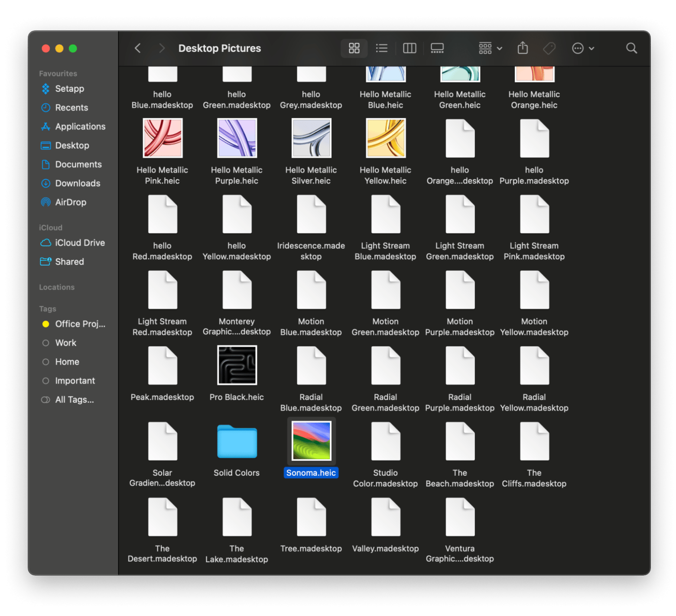Expand the More actions ellipsis menu
The height and width of the screenshot is (616, 676).
[x=583, y=48]
